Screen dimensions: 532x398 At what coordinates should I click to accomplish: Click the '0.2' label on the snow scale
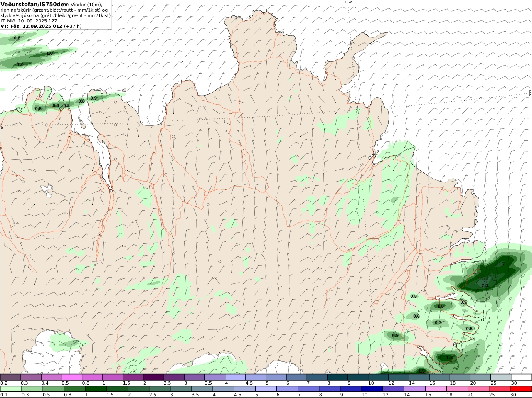pyautogui.click(x=4, y=383)
